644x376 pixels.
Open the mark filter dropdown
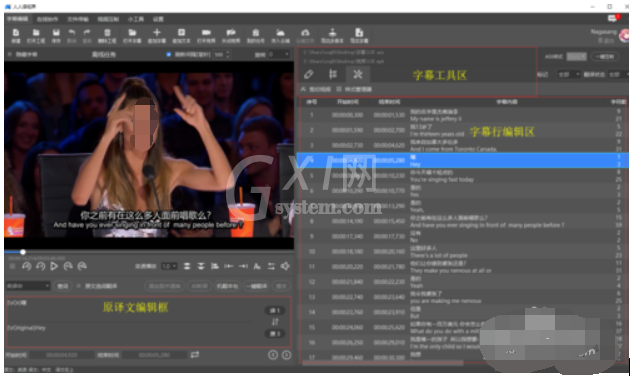point(568,74)
